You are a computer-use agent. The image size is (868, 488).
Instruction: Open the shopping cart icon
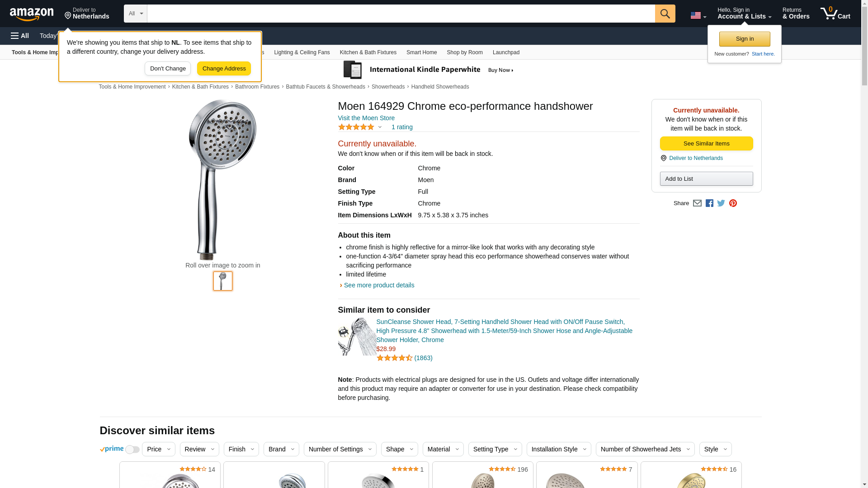(835, 14)
